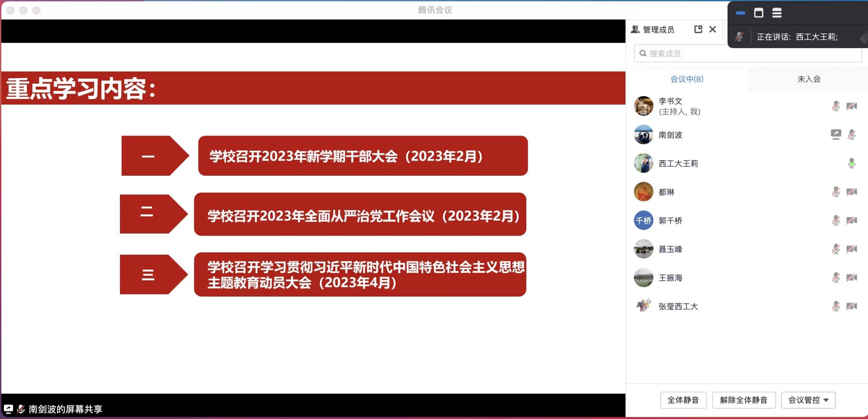868x419 pixels.
Task: Select the 会议中(8) tab
Action: [x=687, y=79]
